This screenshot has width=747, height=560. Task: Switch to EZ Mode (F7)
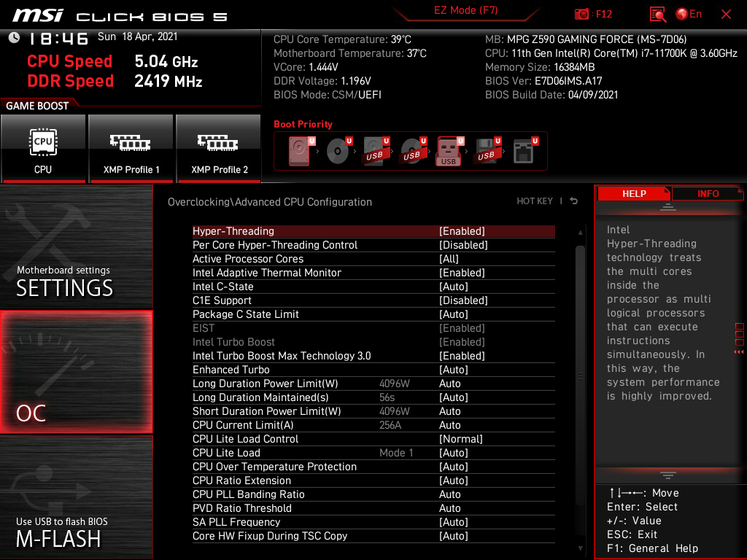coord(465,10)
